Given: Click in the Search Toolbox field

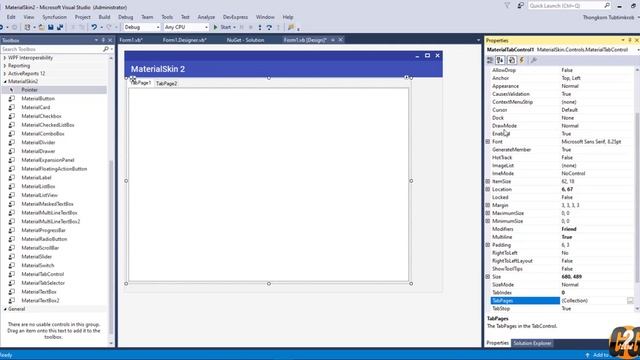Looking at the screenshot, I should [51, 49].
